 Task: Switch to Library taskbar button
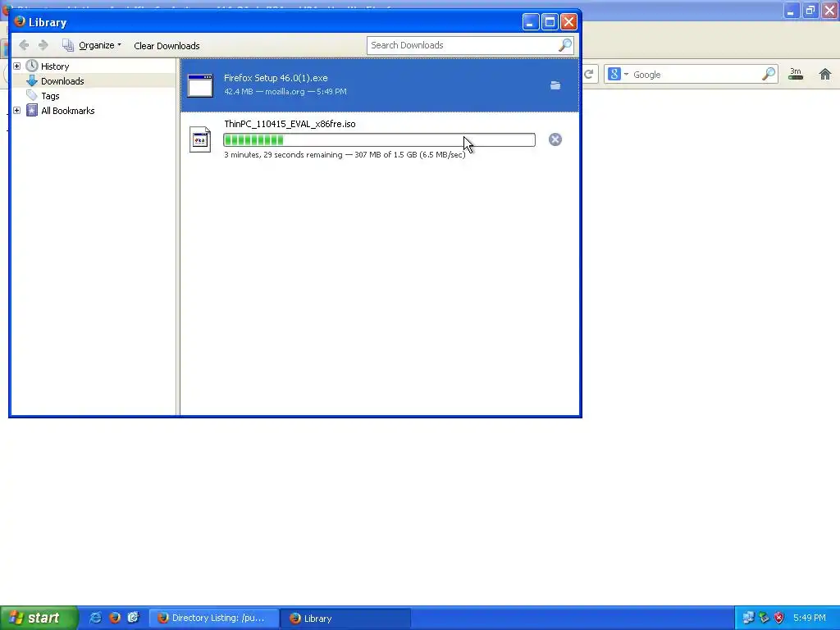click(x=345, y=618)
